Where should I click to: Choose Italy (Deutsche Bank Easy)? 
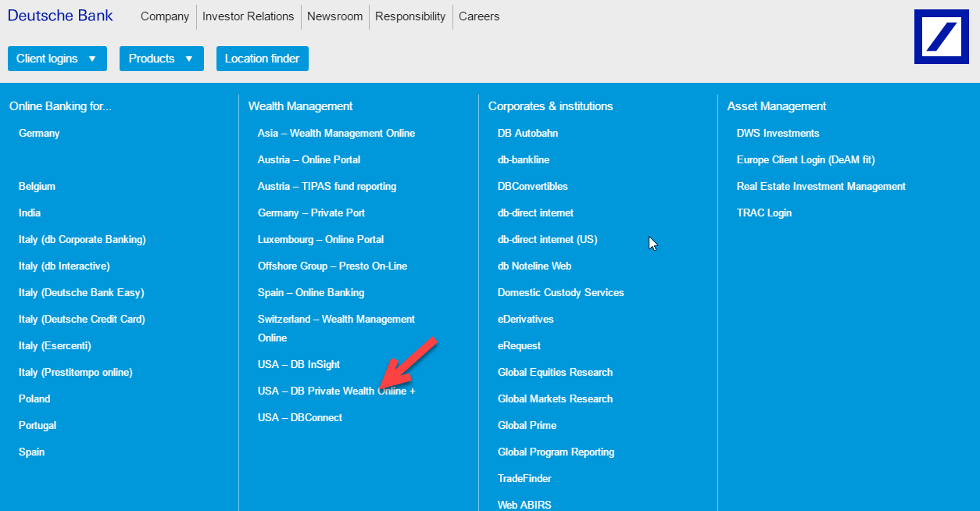coord(81,292)
